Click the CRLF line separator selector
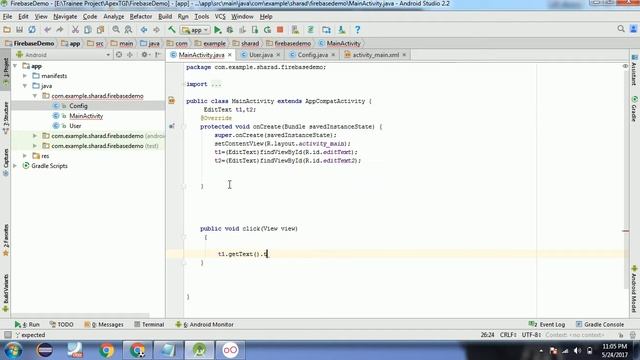The height and width of the screenshot is (360, 640). point(508,335)
